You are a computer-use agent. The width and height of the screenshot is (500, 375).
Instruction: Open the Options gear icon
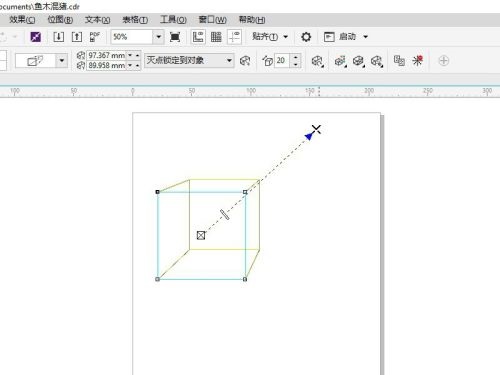[306, 37]
